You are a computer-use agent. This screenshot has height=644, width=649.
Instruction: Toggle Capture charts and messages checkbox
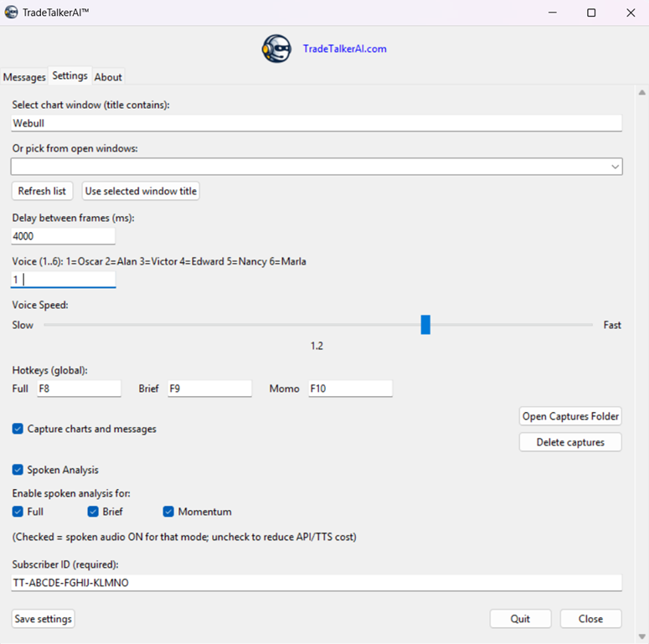click(18, 429)
